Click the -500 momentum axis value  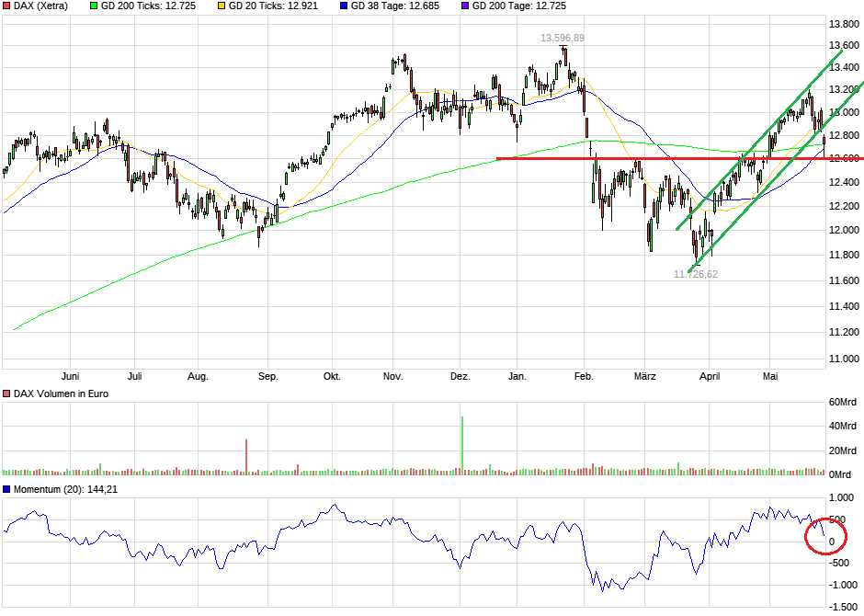tap(840, 563)
